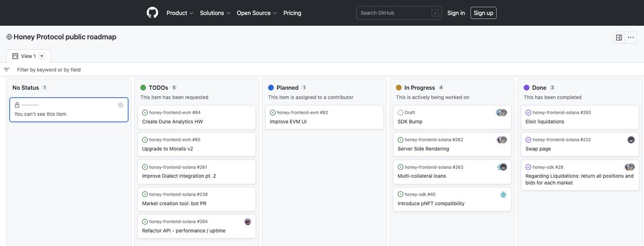Click green TODOs status color dot

[143, 88]
